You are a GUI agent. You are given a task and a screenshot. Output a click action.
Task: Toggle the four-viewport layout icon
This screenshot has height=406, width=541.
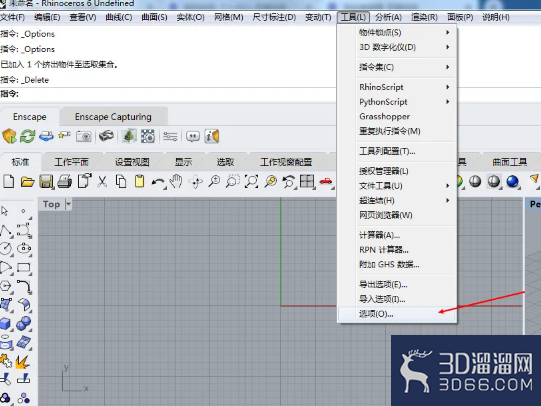307,181
